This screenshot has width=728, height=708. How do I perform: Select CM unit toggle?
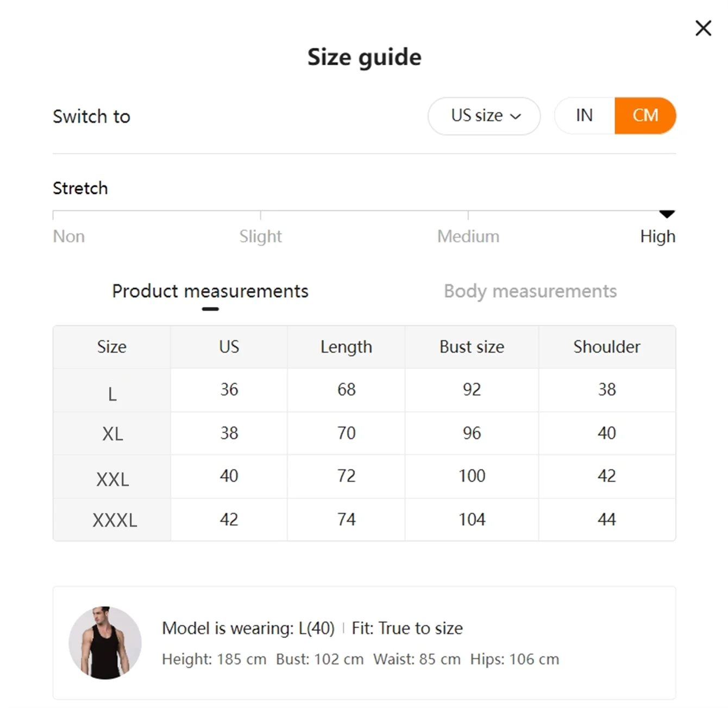(x=645, y=116)
